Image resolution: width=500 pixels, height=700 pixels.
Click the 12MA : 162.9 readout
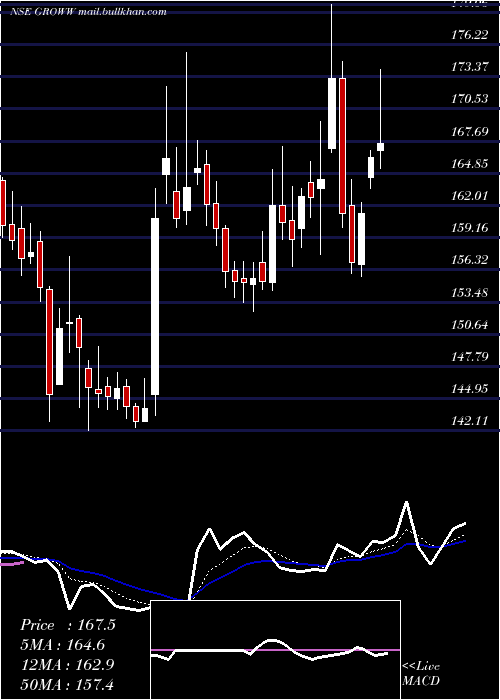pyautogui.click(x=68, y=665)
